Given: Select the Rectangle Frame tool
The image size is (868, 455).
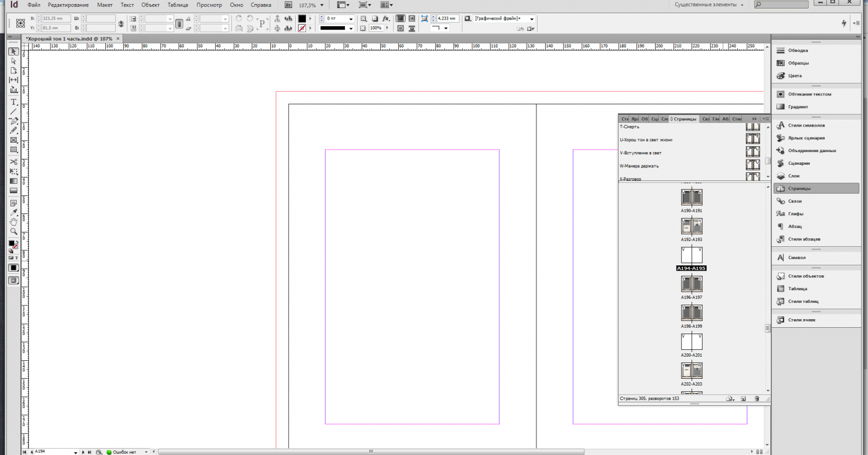Looking at the screenshot, I should [13, 140].
